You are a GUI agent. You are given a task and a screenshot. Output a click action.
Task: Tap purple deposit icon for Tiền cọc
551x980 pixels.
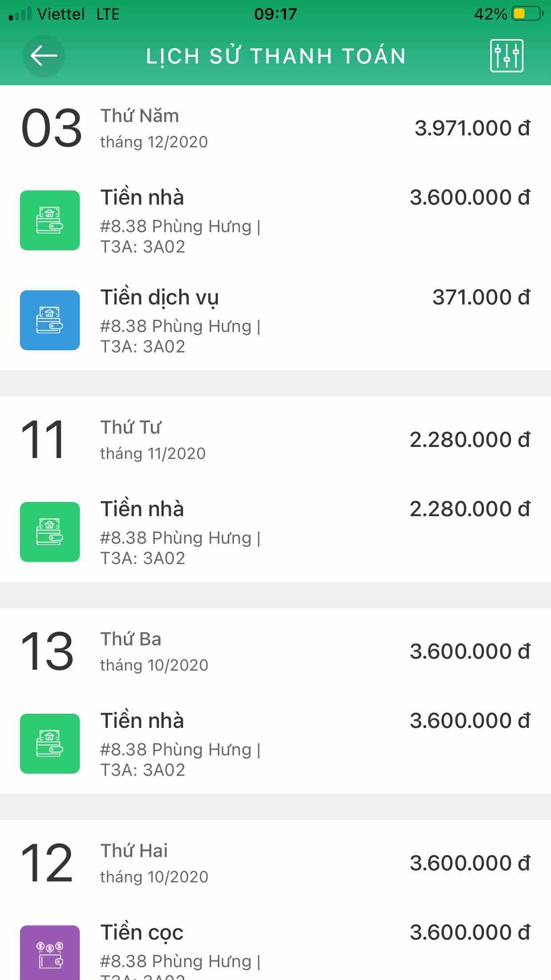point(50,952)
